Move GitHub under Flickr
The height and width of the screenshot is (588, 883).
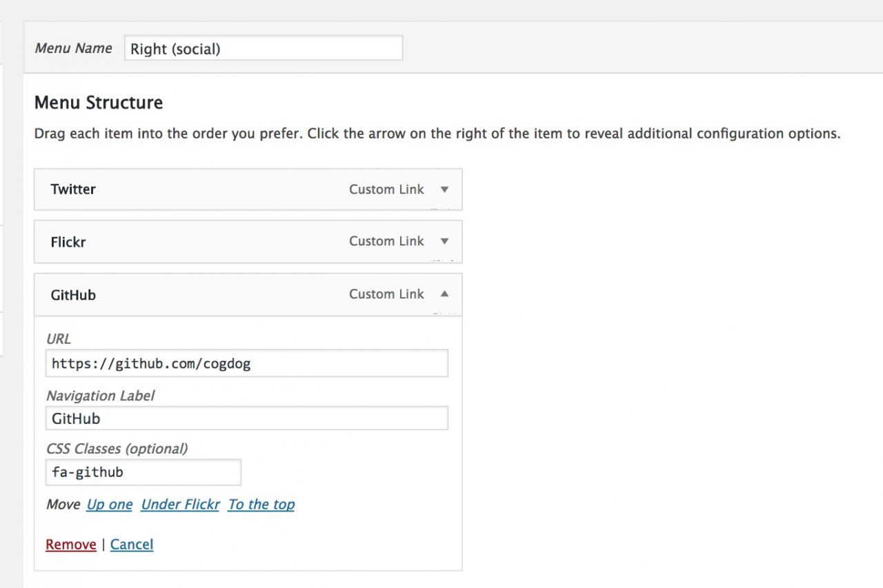(x=180, y=504)
